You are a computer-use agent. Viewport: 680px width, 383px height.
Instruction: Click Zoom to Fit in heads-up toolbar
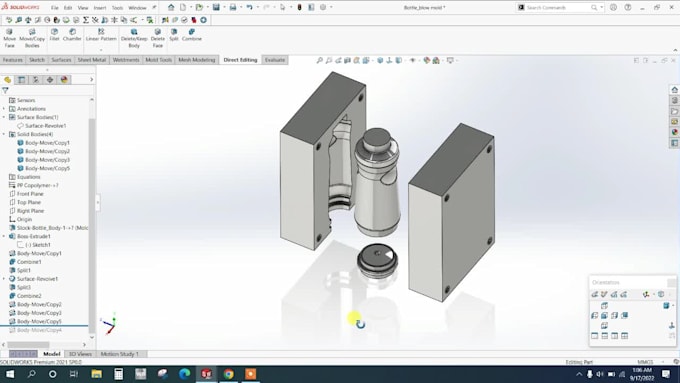click(x=319, y=60)
